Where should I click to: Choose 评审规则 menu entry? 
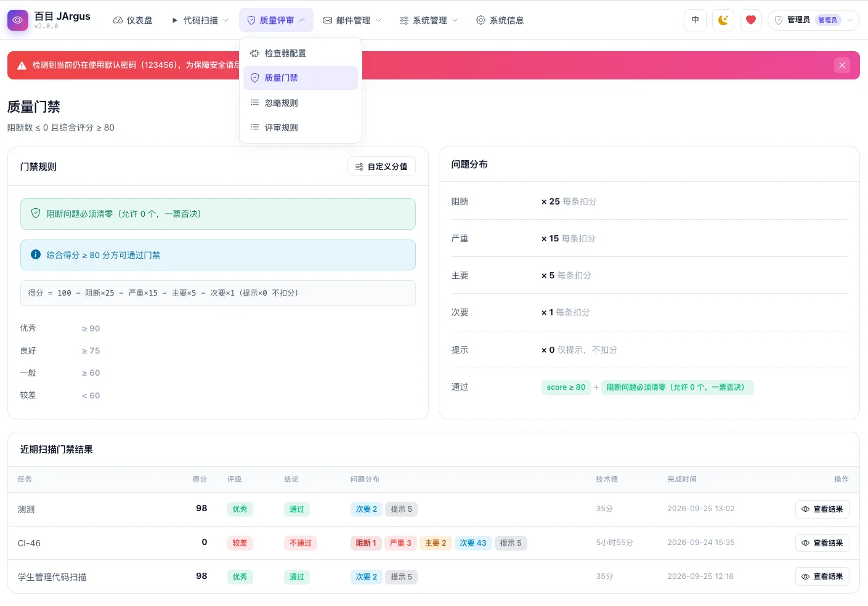(x=301, y=127)
